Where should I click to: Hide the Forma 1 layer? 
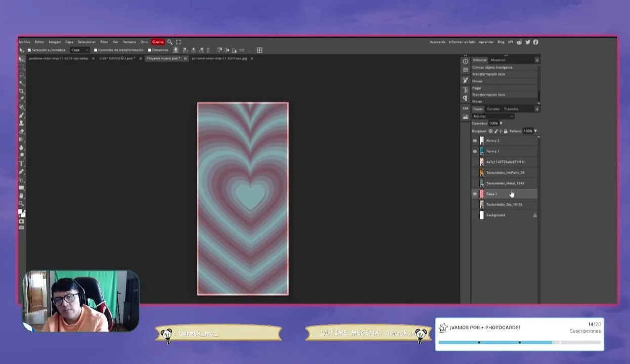click(475, 151)
